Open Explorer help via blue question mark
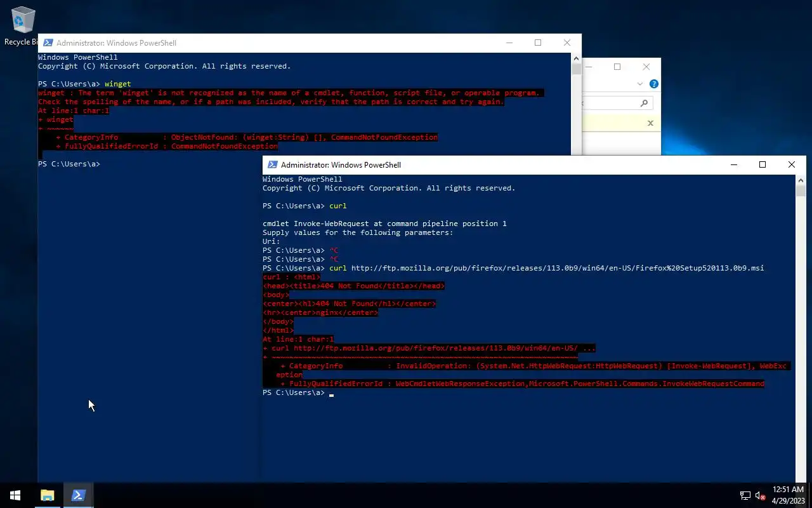Screen dimensions: 812x508 653,84
